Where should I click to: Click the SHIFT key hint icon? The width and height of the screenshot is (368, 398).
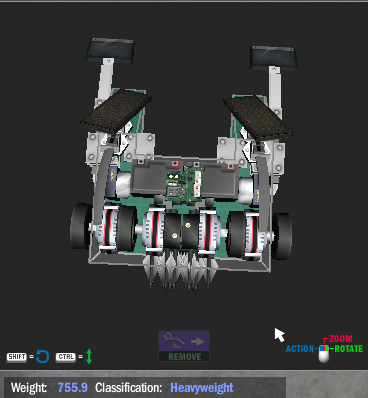coord(17,357)
